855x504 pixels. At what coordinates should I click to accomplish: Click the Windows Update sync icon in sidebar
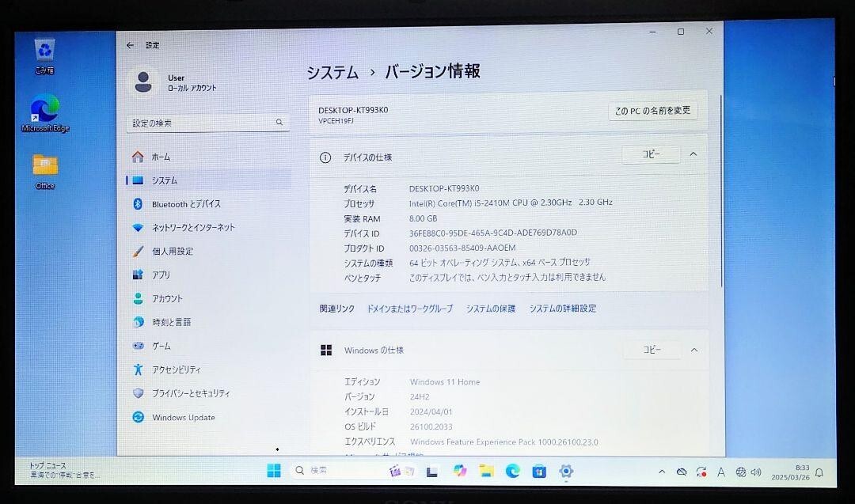pyautogui.click(x=139, y=418)
